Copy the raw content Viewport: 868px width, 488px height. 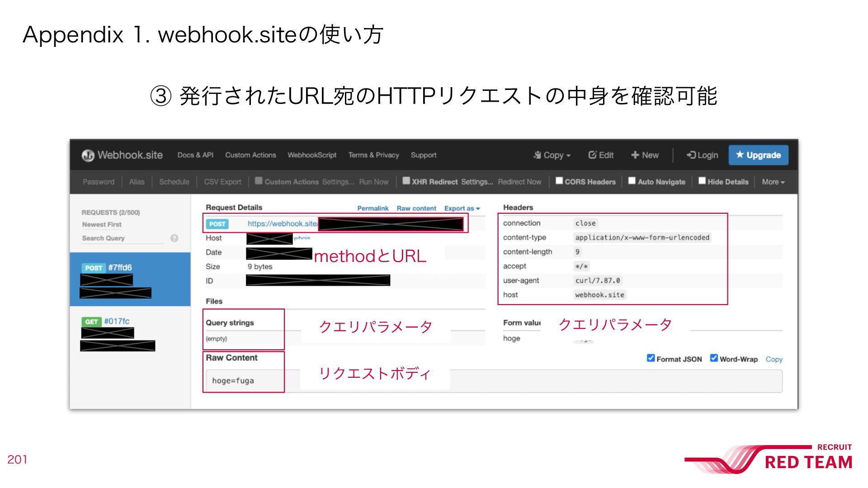pyautogui.click(x=774, y=359)
